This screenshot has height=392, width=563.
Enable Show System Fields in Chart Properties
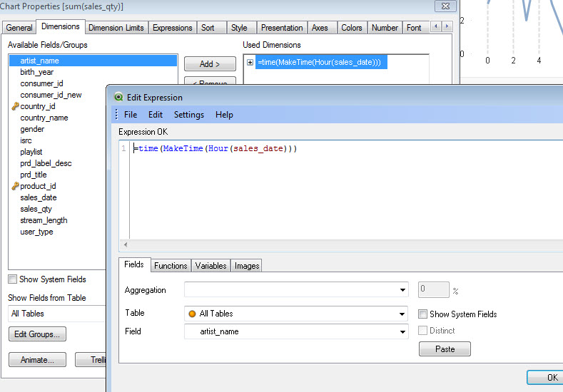(13, 279)
